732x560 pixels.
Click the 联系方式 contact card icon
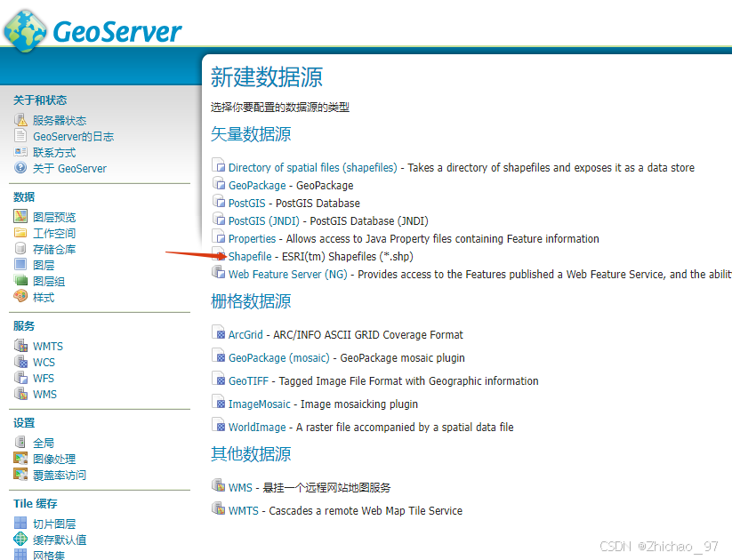(x=20, y=152)
